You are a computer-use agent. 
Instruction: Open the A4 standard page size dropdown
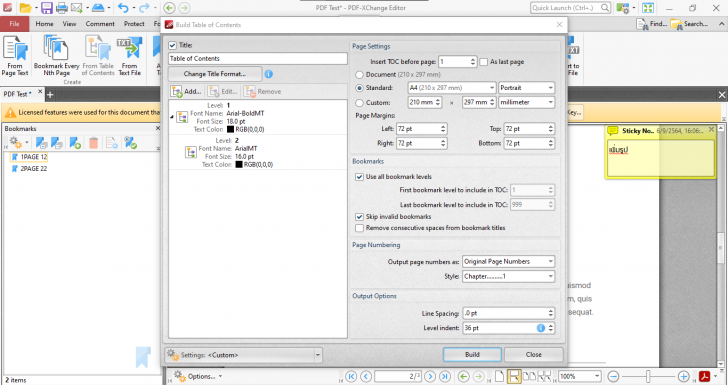click(452, 88)
